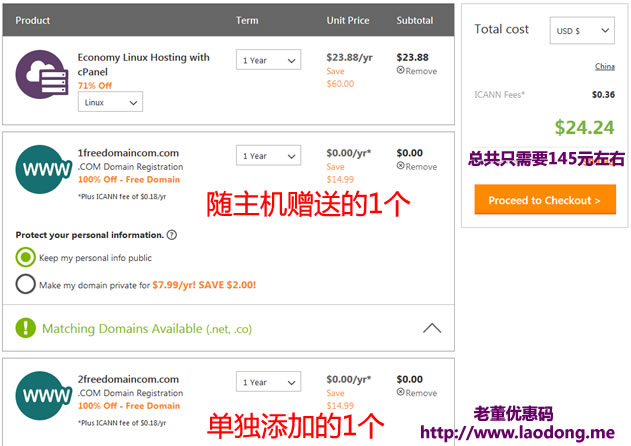Click the help question mark beside Protect your personal information

(x=172, y=235)
